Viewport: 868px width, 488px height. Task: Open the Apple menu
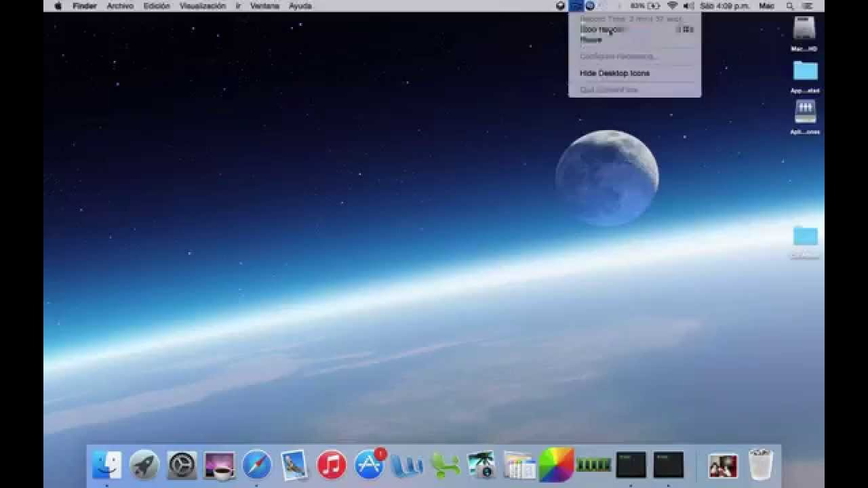(58, 5)
